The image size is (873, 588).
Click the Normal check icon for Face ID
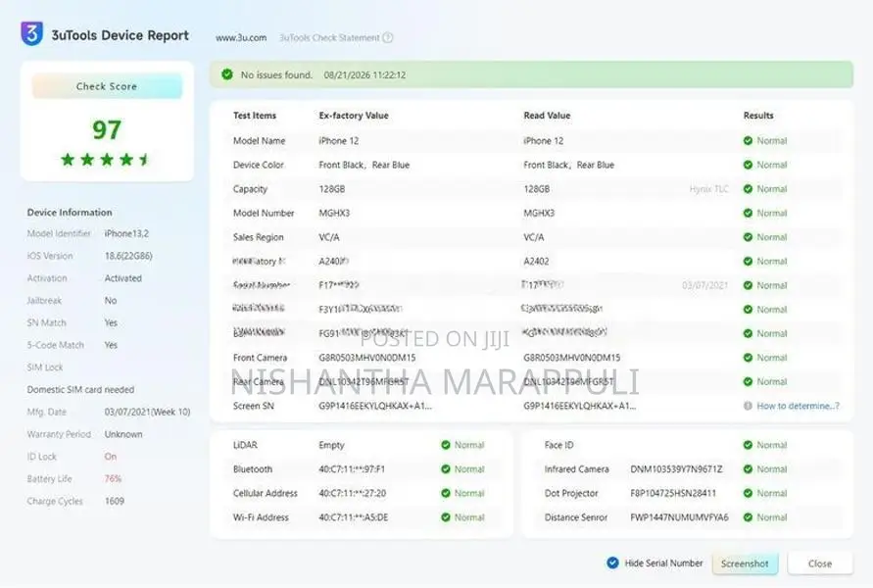(748, 445)
